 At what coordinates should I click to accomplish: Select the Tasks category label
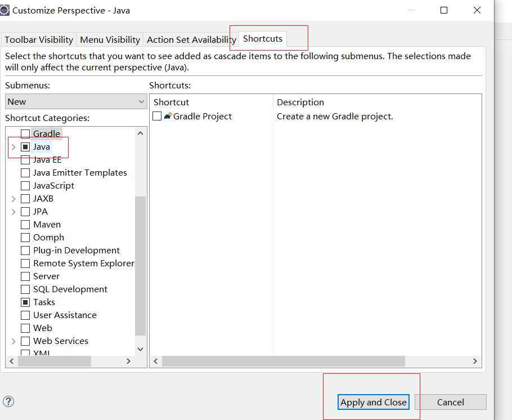pos(44,302)
